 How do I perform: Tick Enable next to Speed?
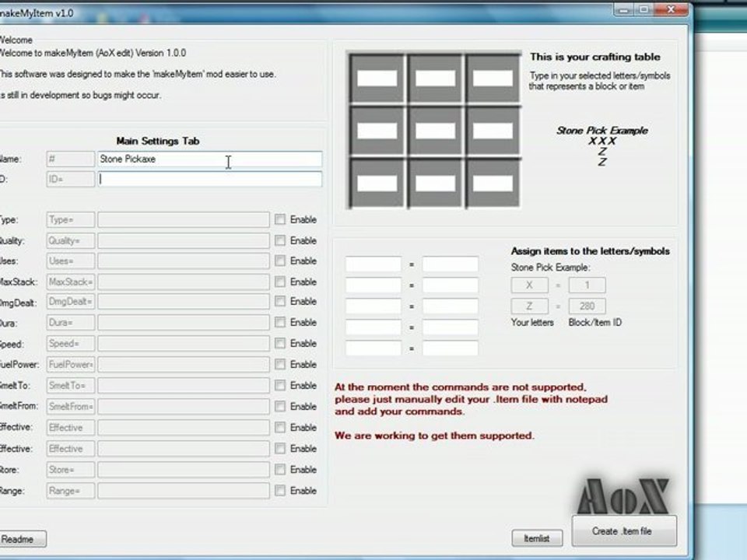coord(280,343)
